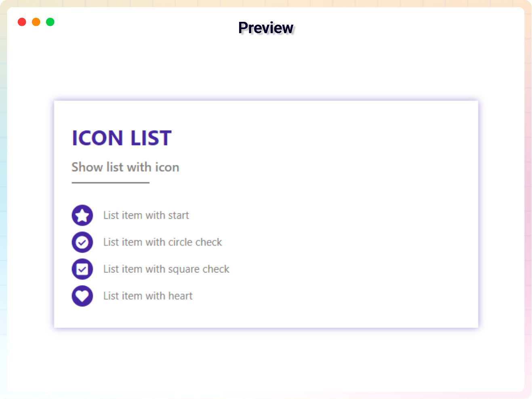This screenshot has height=399, width=532.
Task: Click the circle check icon
Action: coord(82,242)
